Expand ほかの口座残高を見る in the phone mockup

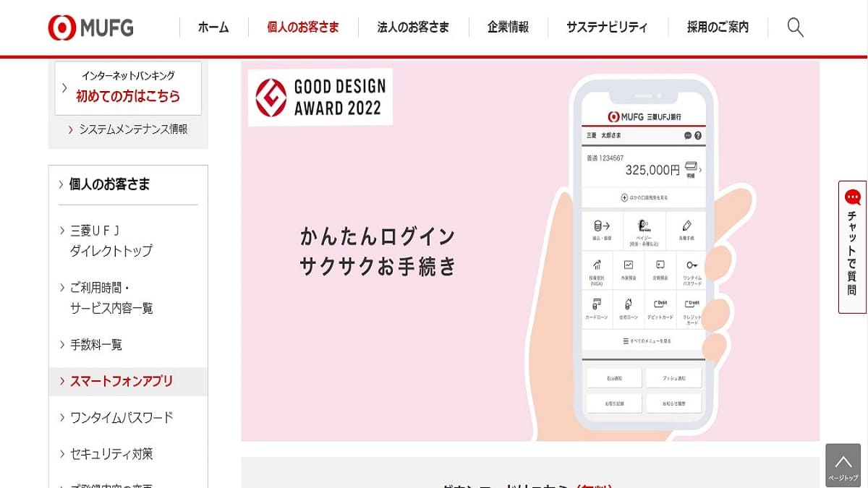click(x=644, y=197)
